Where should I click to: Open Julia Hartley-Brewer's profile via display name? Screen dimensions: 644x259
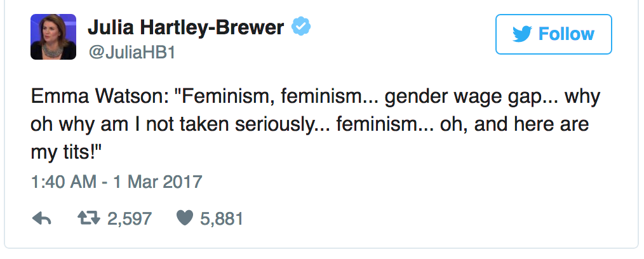pyautogui.click(x=185, y=27)
